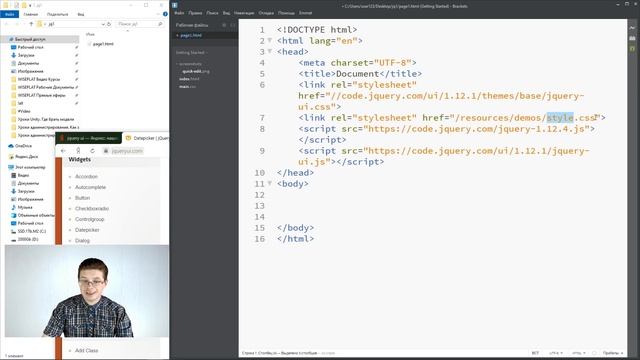
Task: Collapse the html tag at line 2
Action: pos(269,40)
